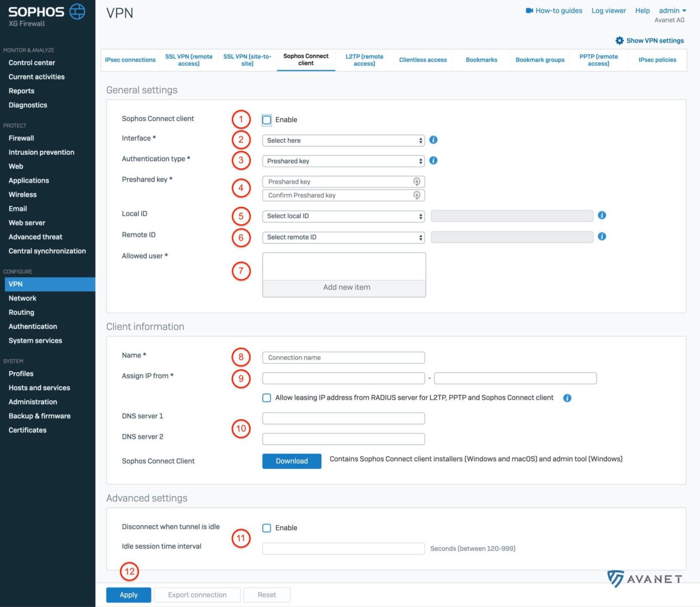Screen dimensions: 700x607
Task: Check Allow leasing IP address from RADIUS server
Action: click(267, 398)
